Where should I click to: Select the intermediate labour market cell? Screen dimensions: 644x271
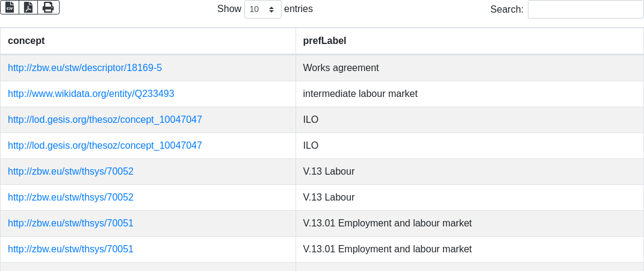[x=469, y=94]
